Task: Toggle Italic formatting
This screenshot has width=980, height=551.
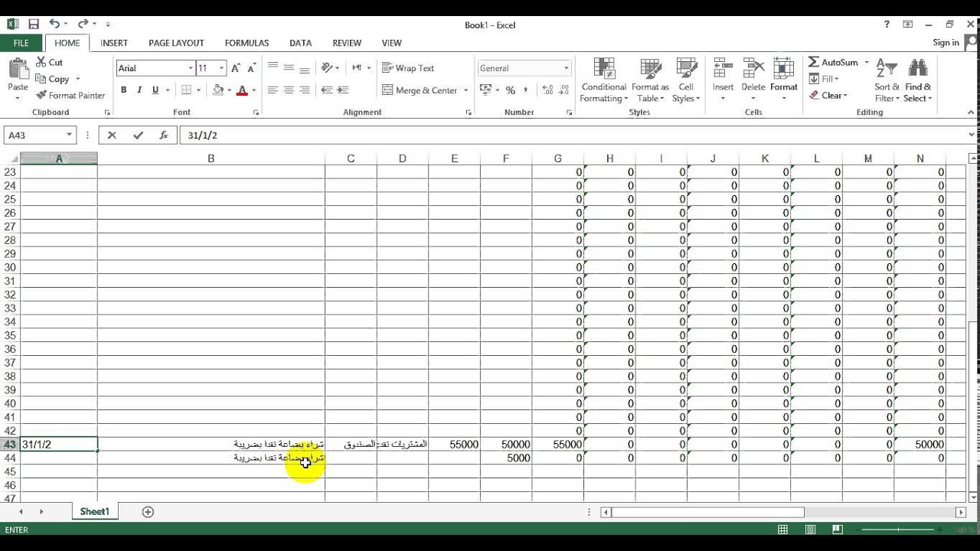Action: pos(139,90)
